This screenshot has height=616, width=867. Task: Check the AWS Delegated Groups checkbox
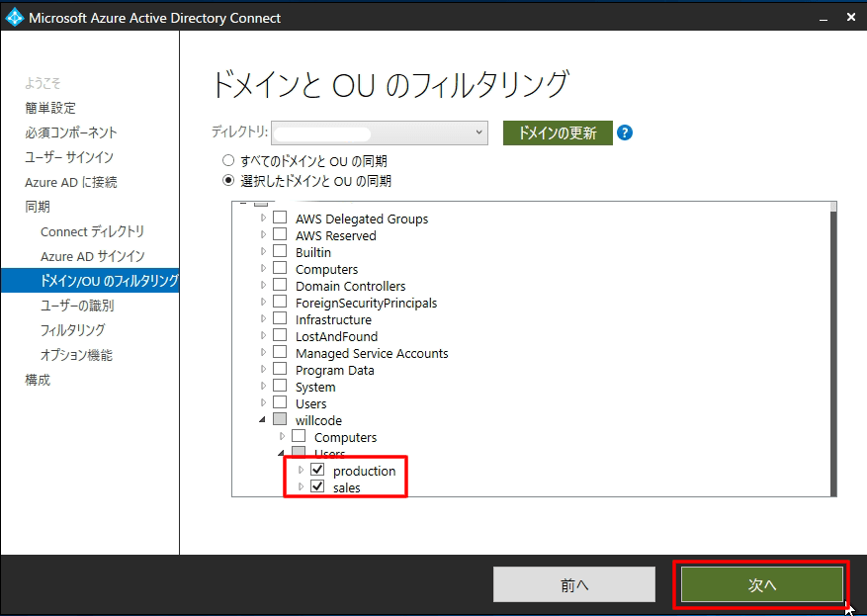pyautogui.click(x=280, y=218)
